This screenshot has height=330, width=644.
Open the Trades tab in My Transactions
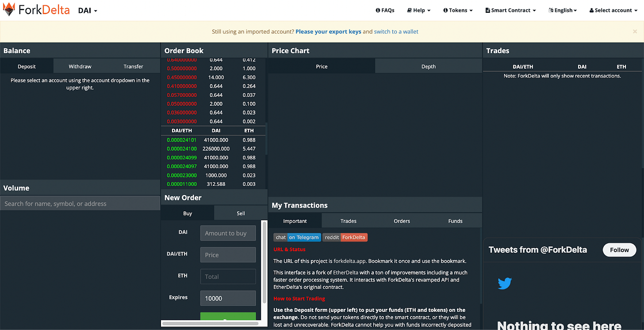click(x=349, y=221)
